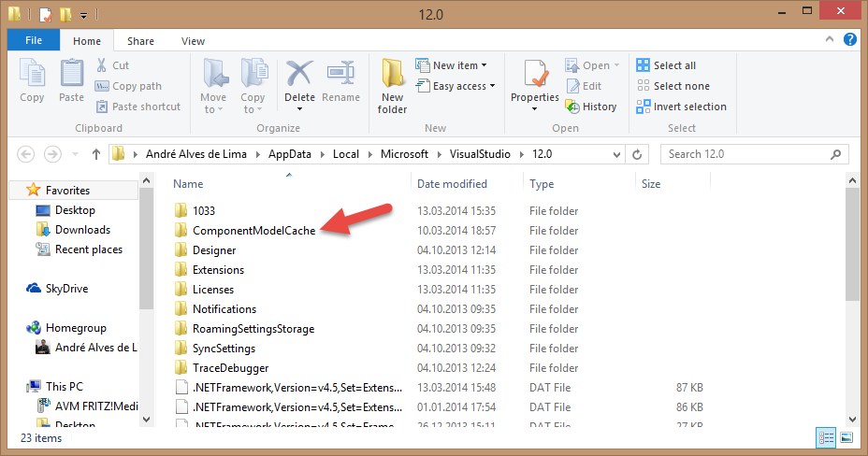This screenshot has width=868, height=456.
Task: Click AppData in the address path
Action: (x=290, y=154)
